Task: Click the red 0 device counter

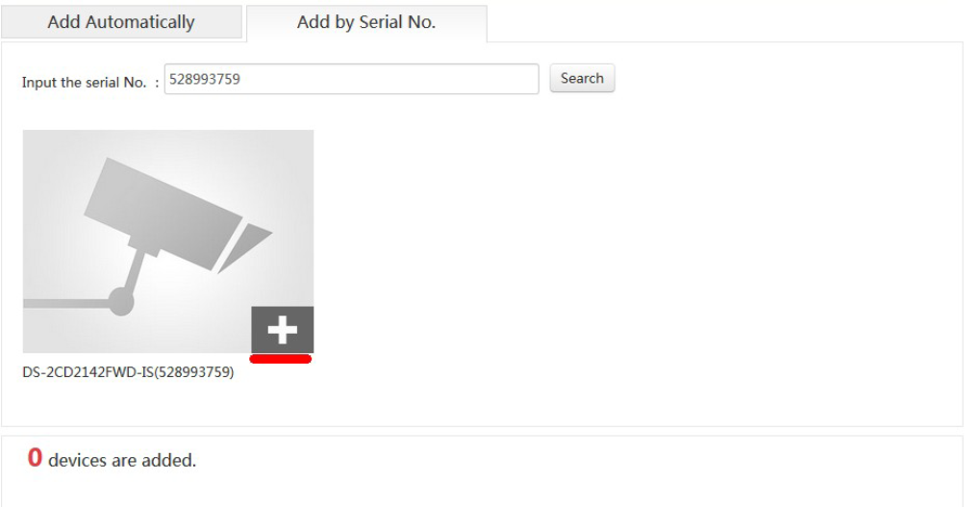Action: [x=35, y=458]
